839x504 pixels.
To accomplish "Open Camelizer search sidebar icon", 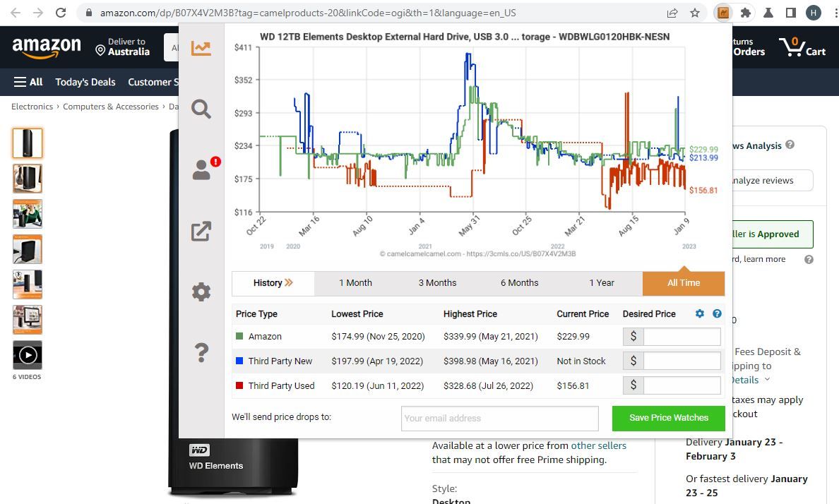I will coord(201,109).
